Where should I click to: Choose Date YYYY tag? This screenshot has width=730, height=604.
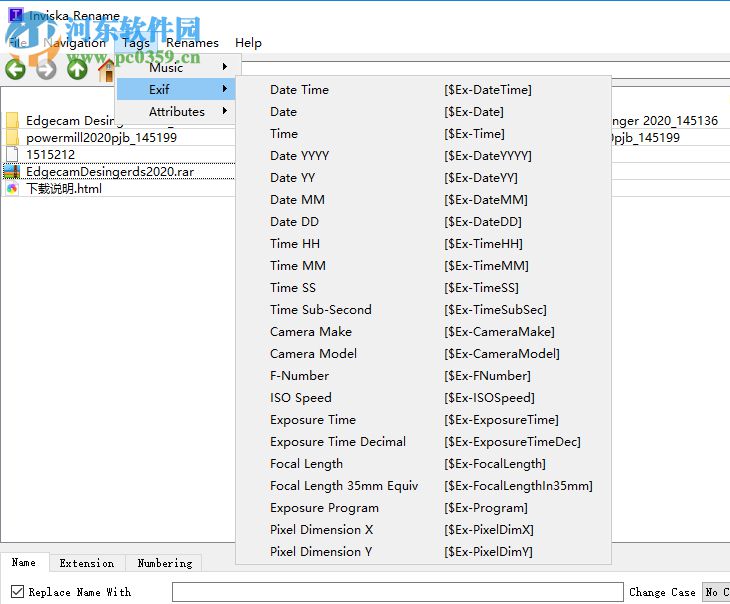click(423, 156)
